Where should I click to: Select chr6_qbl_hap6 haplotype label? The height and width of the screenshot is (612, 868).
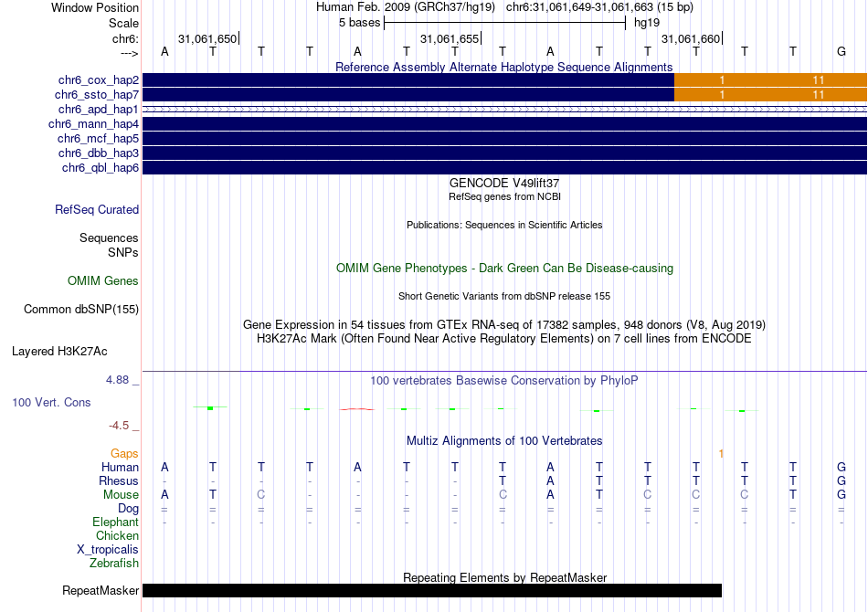(x=101, y=168)
